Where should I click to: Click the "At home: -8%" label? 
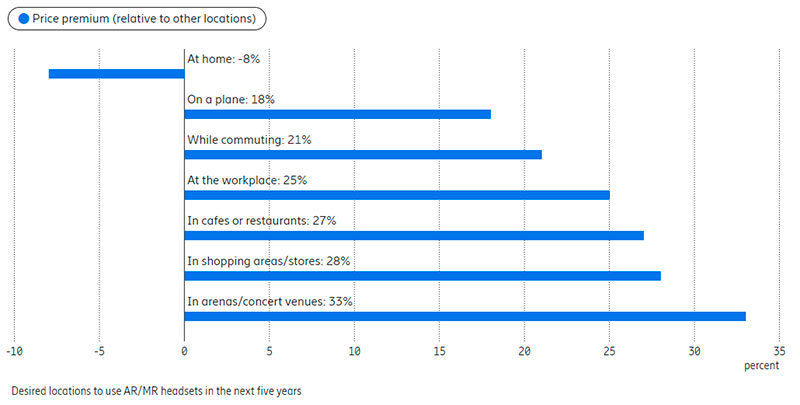pos(224,59)
